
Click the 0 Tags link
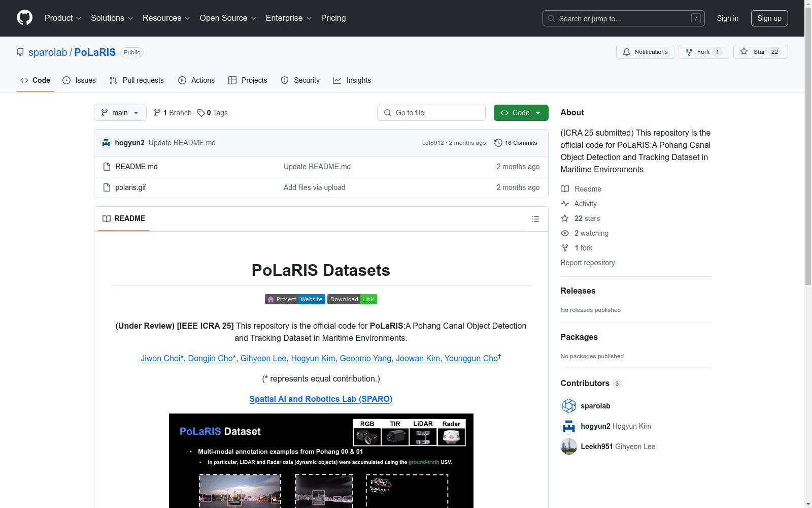[213, 113]
